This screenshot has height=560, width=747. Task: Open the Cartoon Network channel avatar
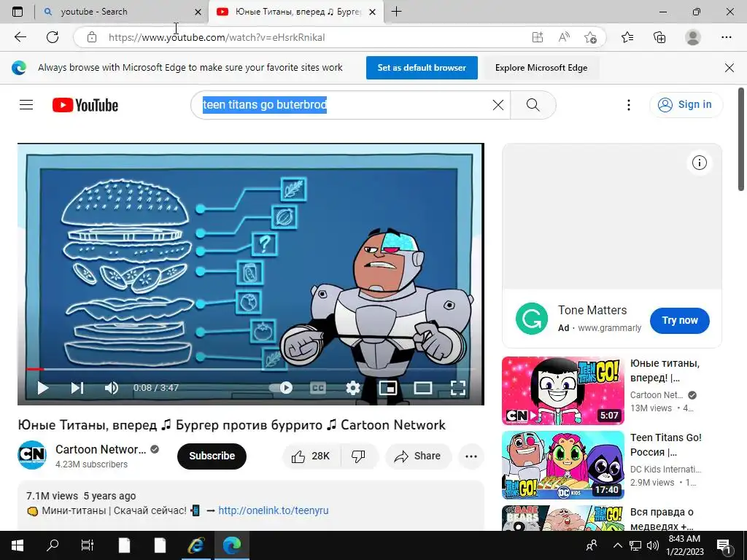(32, 455)
